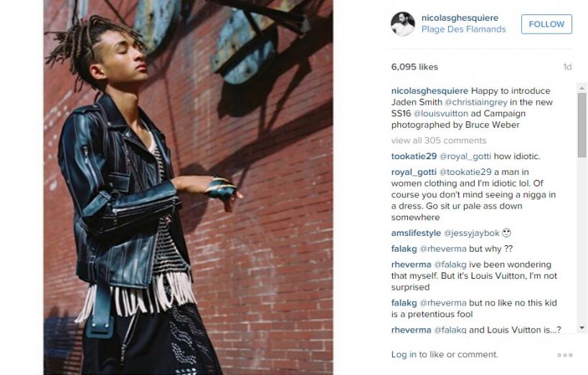Click the 6,095 likes count
Screen dimensions: 588x375
pyautogui.click(x=414, y=67)
